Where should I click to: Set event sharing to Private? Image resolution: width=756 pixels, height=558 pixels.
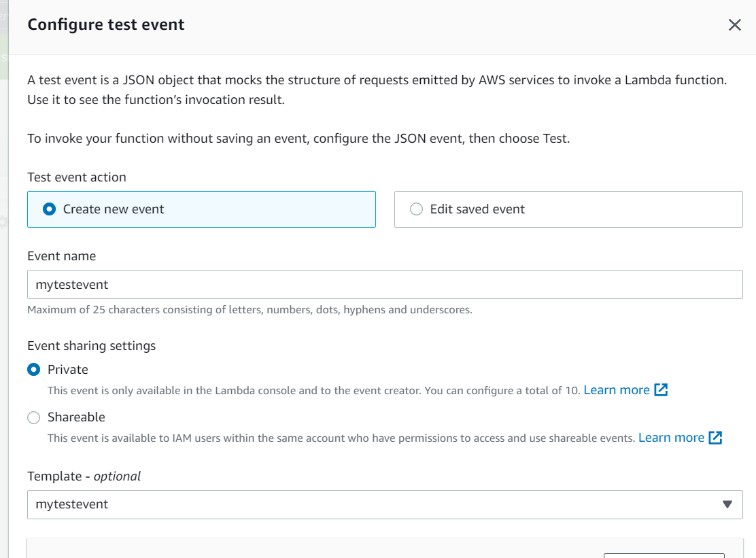tap(33, 370)
